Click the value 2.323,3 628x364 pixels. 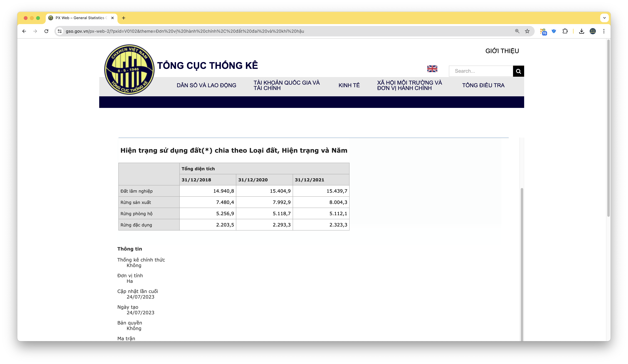[338, 225]
